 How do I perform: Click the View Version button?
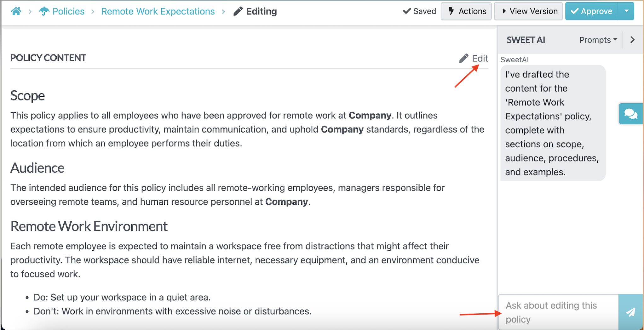click(528, 11)
